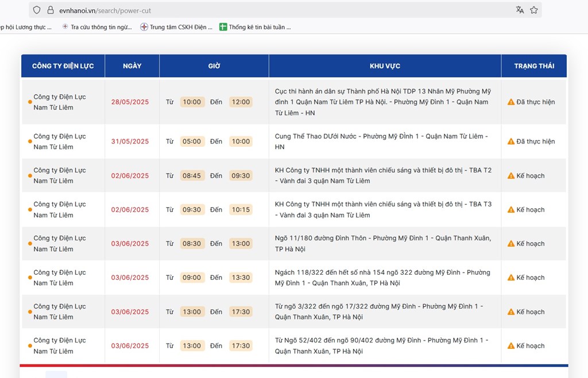Click warning icon in the 08:45 row
The height and width of the screenshot is (378, 588).
click(510, 176)
